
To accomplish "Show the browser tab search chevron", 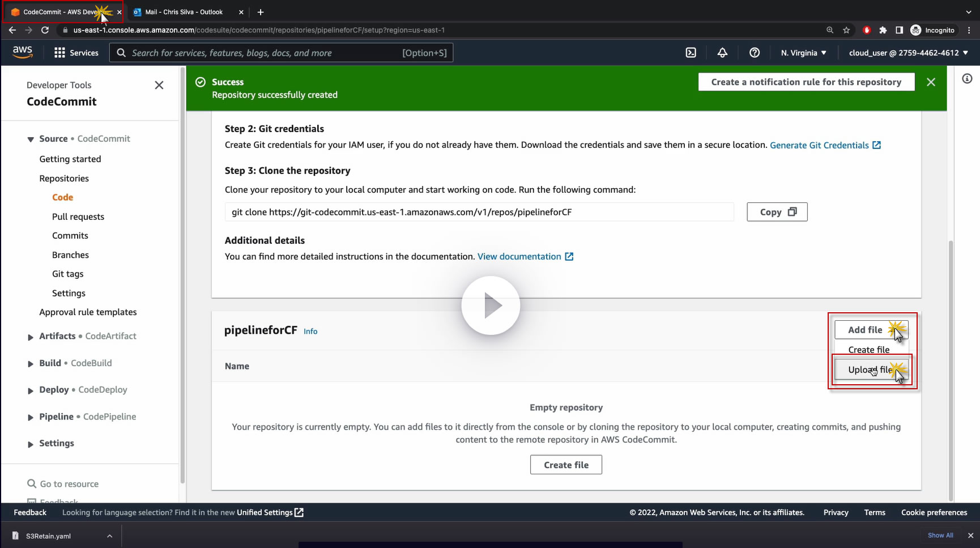I will coord(968,12).
